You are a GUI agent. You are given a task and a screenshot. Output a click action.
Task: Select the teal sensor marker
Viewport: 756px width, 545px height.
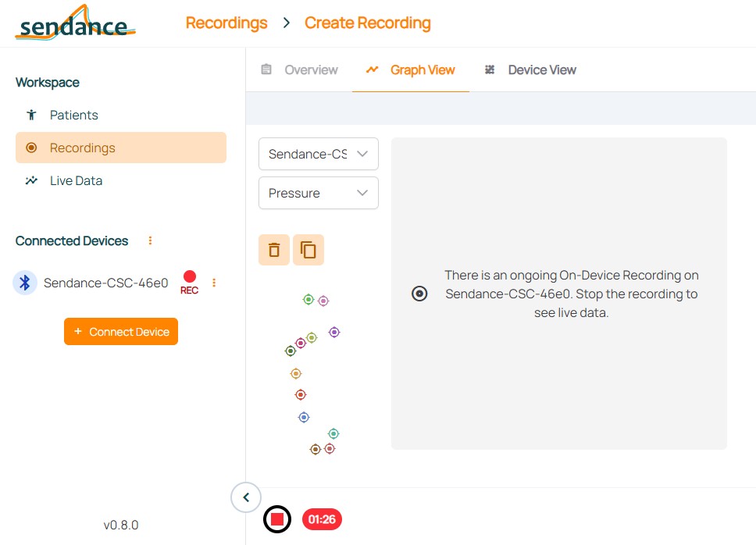pos(333,433)
